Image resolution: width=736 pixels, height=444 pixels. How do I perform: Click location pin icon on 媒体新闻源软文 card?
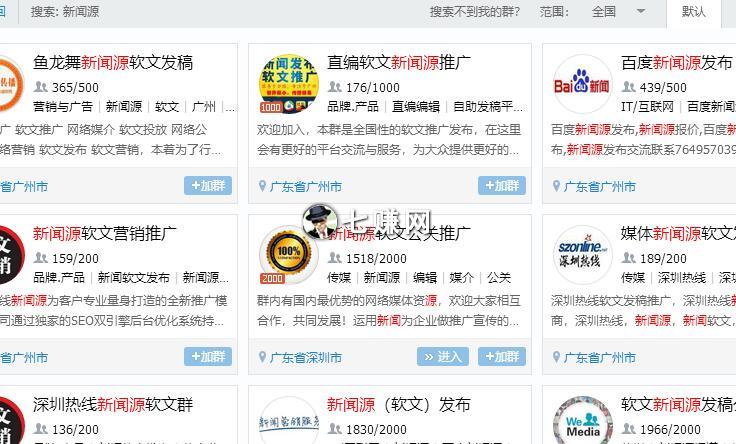556,357
